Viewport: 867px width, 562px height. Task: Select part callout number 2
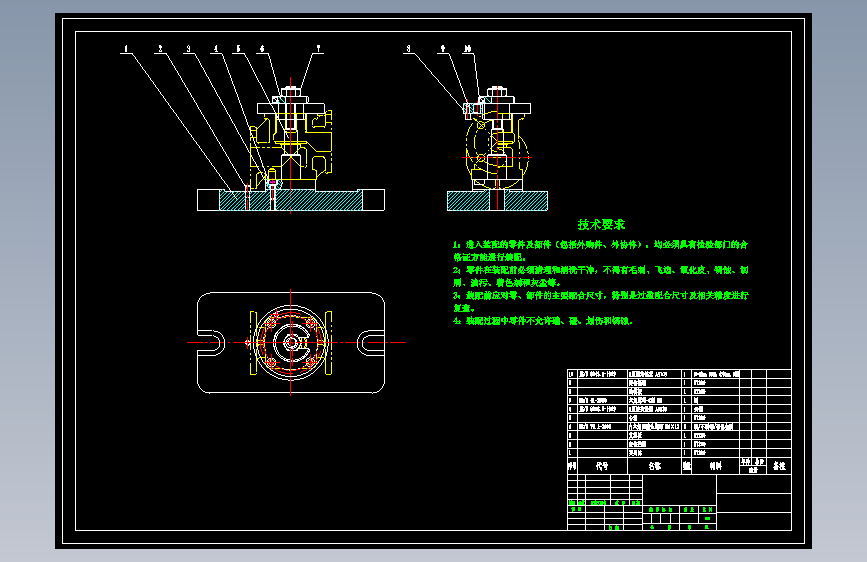coord(160,49)
